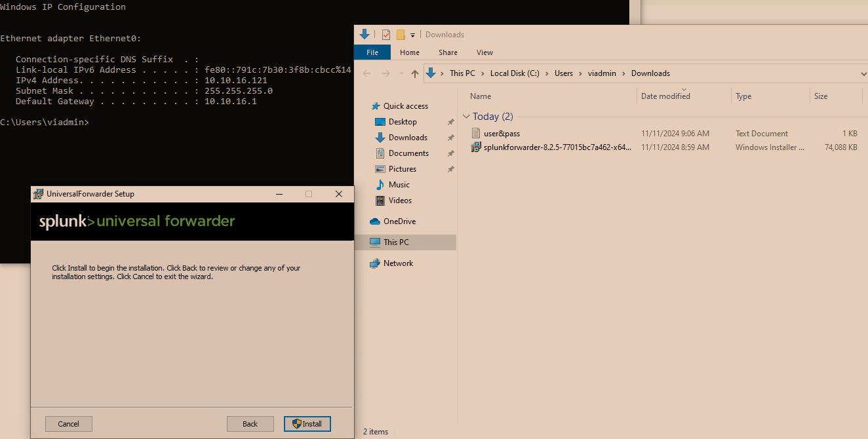Select the user&pass text file icon
868x439 pixels.
(477, 134)
